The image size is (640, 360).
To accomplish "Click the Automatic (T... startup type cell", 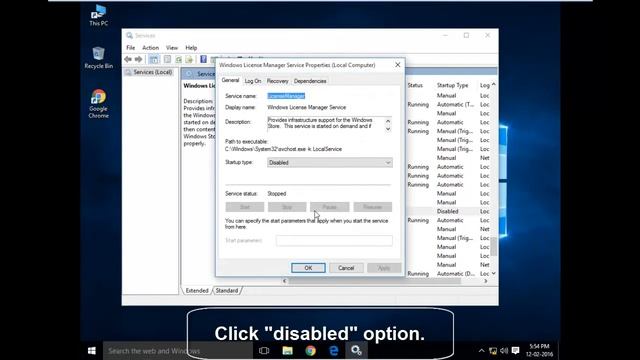I will 455,104.
